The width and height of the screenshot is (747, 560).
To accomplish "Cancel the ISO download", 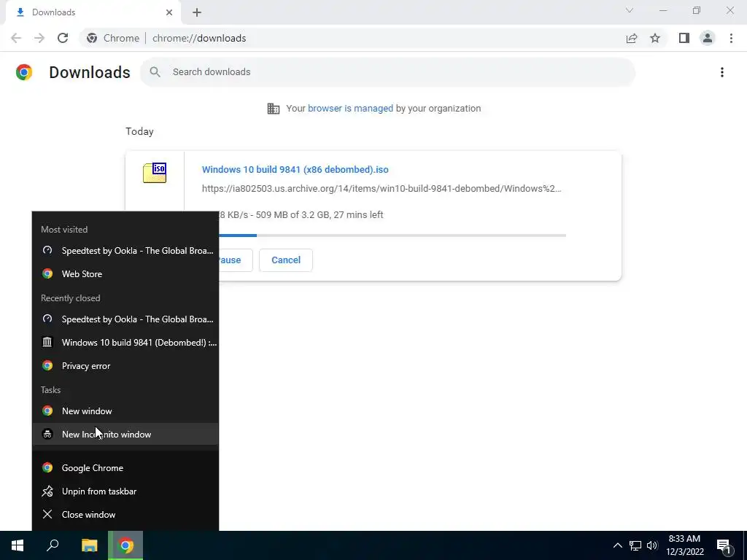I will (286, 260).
